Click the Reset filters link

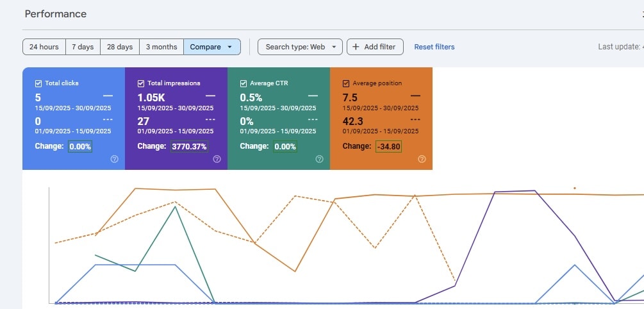click(x=434, y=47)
